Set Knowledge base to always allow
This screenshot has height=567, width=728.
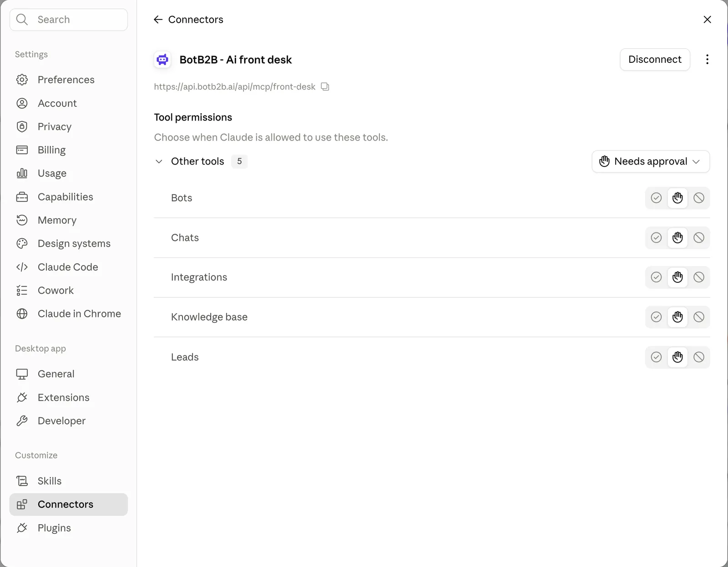click(x=656, y=317)
